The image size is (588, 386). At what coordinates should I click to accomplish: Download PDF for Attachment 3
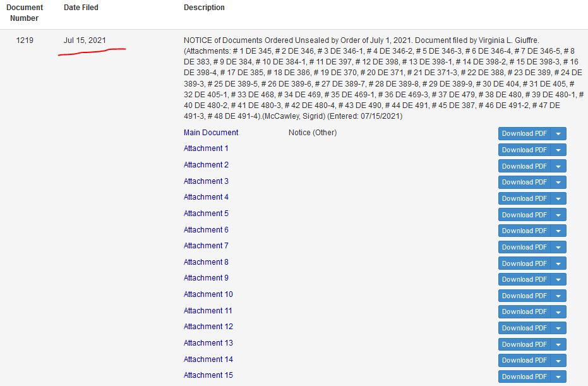(524, 183)
